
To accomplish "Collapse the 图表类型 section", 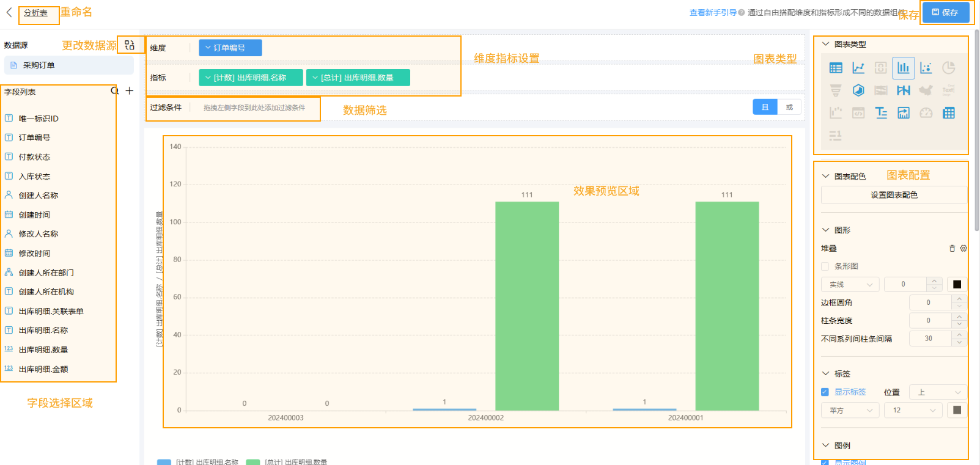I will (x=825, y=44).
